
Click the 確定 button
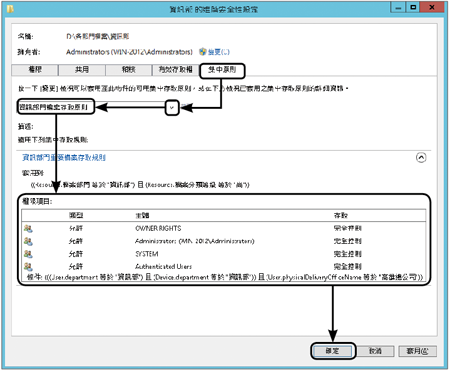[x=332, y=351]
